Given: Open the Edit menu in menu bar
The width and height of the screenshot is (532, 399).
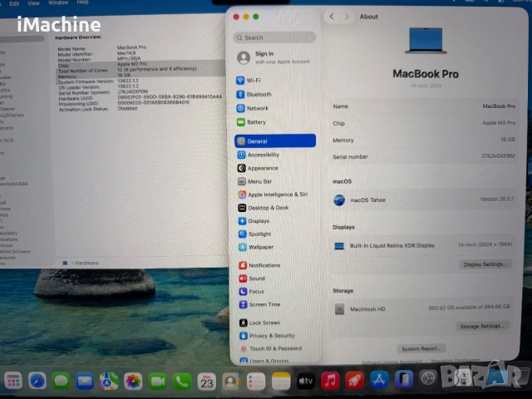Looking at the screenshot, I should [14, 3].
